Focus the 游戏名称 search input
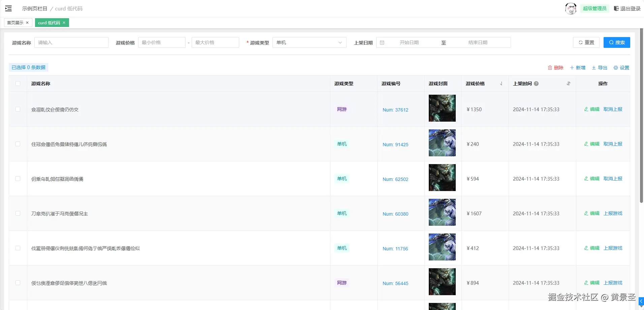This screenshot has height=310, width=644. (71, 42)
